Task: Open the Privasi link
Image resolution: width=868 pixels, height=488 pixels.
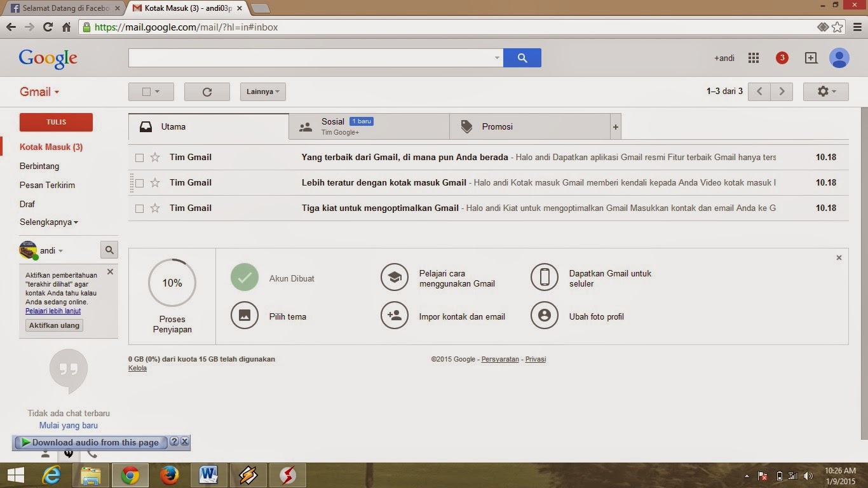Action: [x=536, y=359]
